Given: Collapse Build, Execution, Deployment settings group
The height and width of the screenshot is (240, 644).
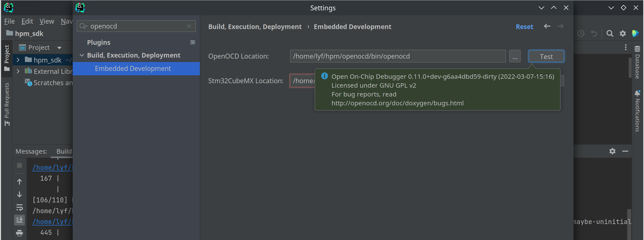Looking at the screenshot, I should (82, 55).
